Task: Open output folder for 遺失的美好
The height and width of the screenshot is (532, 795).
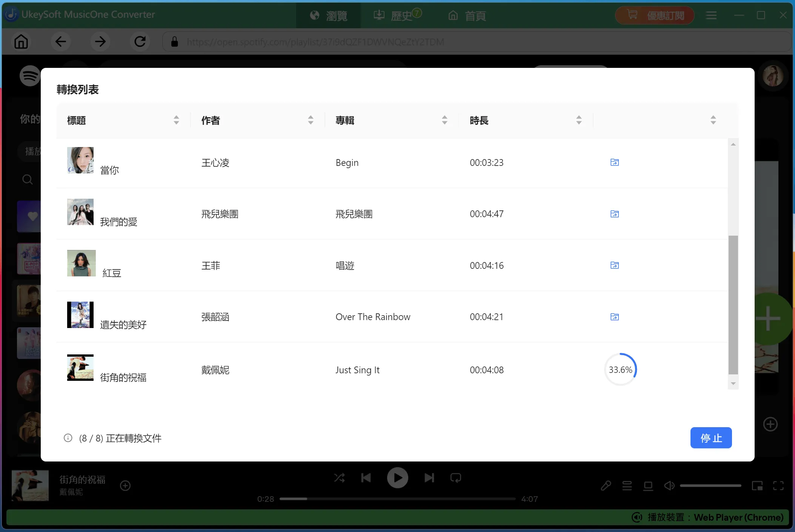Action: (x=614, y=317)
